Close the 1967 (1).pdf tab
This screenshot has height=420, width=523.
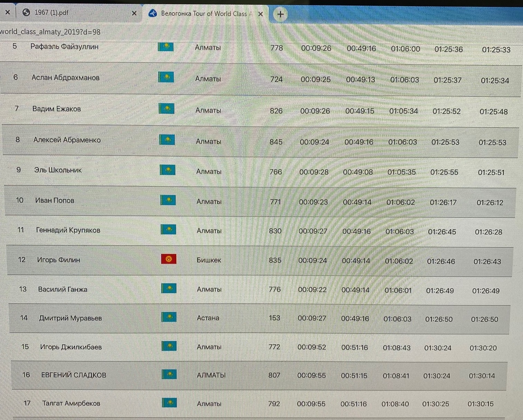[x=134, y=13]
